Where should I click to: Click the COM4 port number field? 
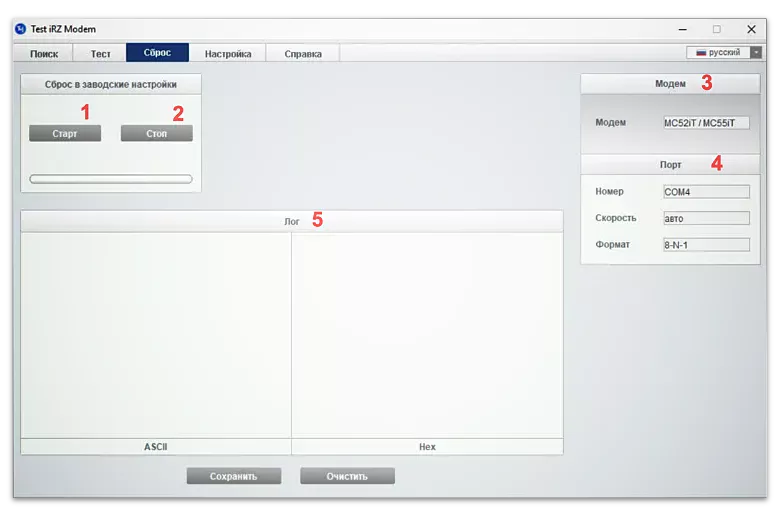[x=705, y=192]
